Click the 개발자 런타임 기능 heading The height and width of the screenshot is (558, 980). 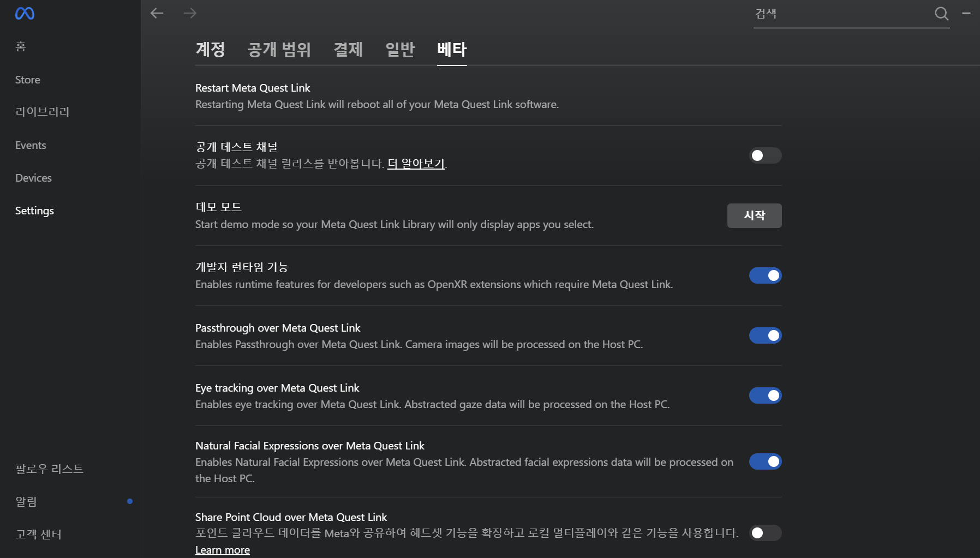tap(242, 267)
